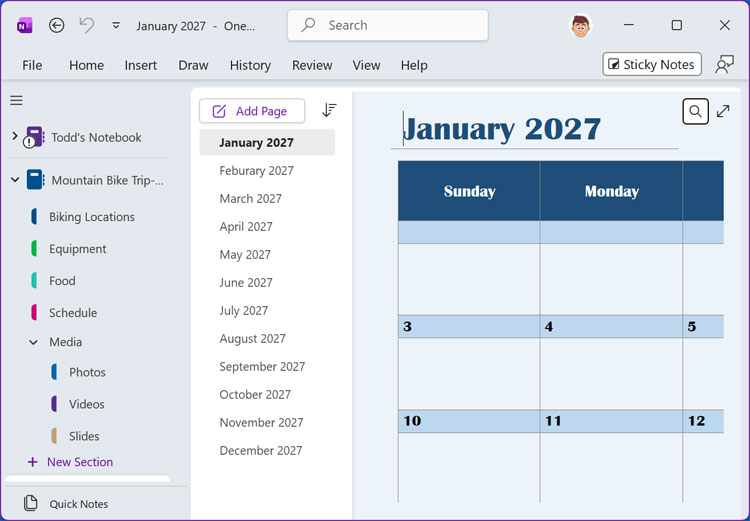This screenshot has width=750, height=521.
Task: Click the blue Photos section icon
Action: click(x=54, y=372)
